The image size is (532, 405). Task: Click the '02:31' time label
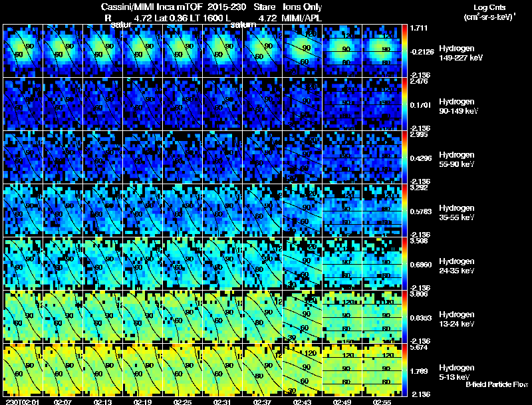[222, 402]
